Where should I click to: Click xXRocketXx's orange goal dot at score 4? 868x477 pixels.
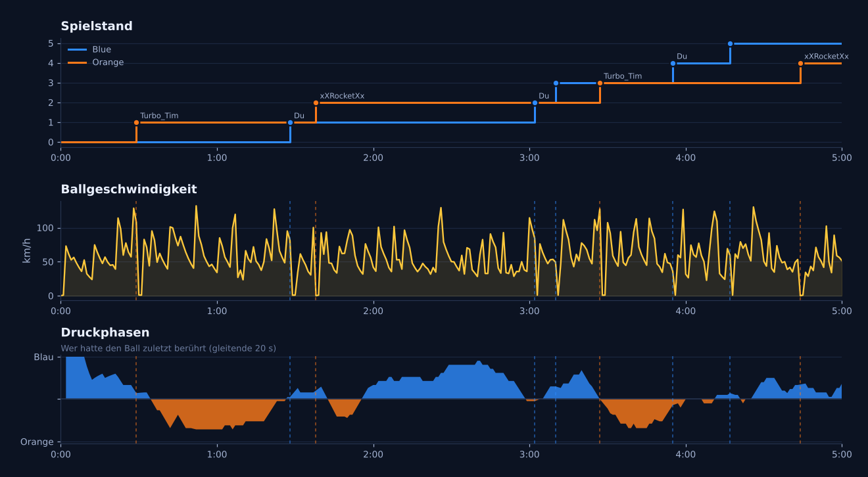tap(800, 64)
